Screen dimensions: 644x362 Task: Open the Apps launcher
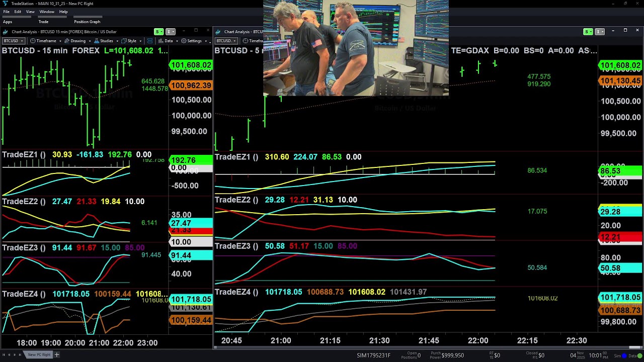[8, 22]
